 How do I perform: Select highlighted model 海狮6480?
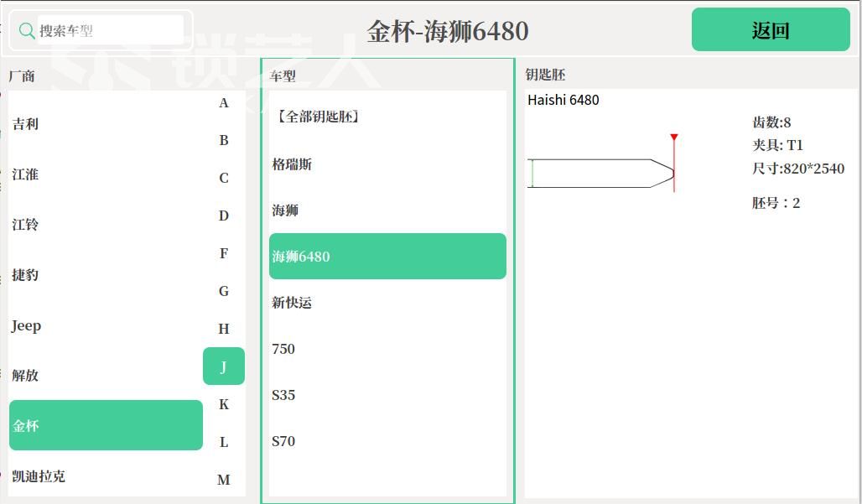pos(387,256)
